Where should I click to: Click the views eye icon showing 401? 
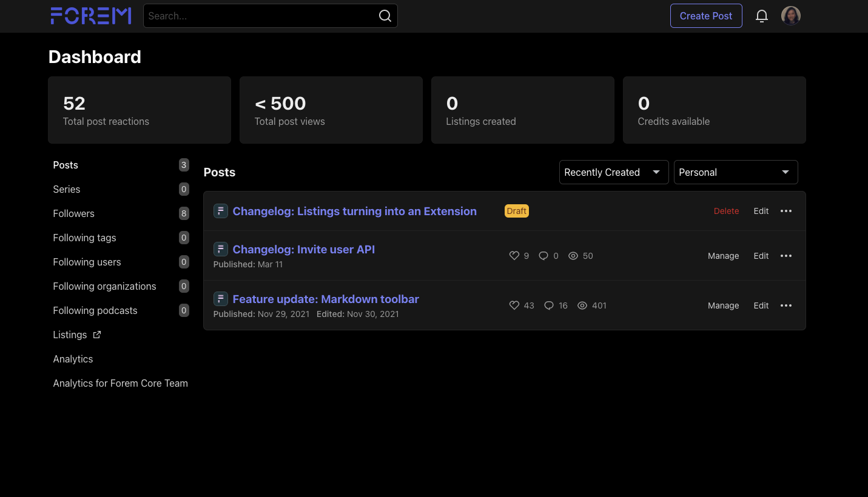pos(582,305)
